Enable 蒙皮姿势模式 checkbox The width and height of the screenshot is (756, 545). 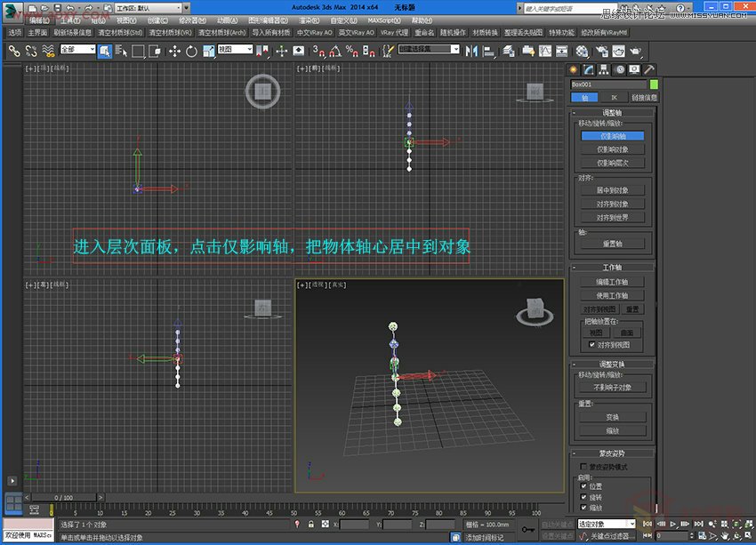[x=582, y=465]
